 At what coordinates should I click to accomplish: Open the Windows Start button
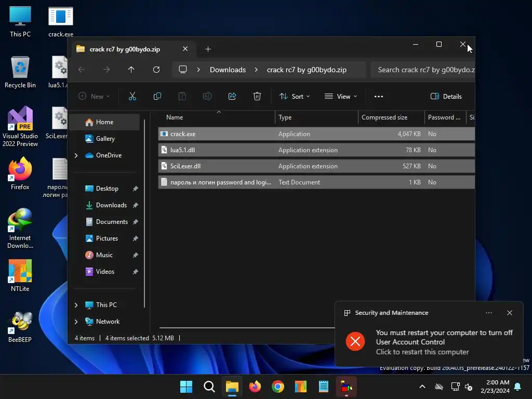(186, 387)
